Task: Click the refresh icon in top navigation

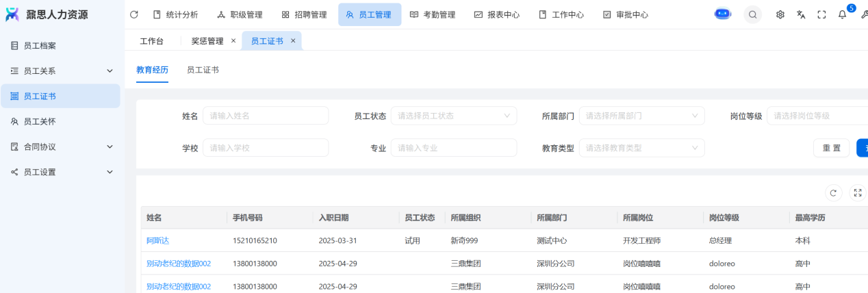Action: point(134,14)
